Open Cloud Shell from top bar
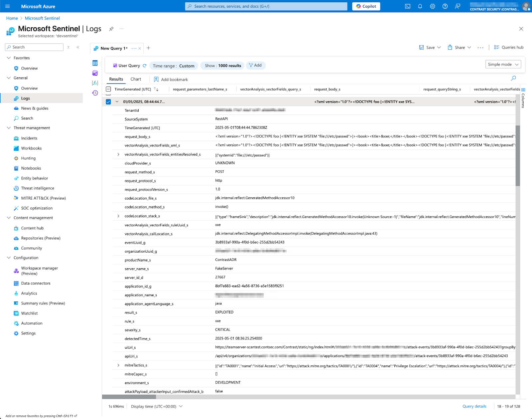The height and width of the screenshot is (419, 532). (407, 6)
